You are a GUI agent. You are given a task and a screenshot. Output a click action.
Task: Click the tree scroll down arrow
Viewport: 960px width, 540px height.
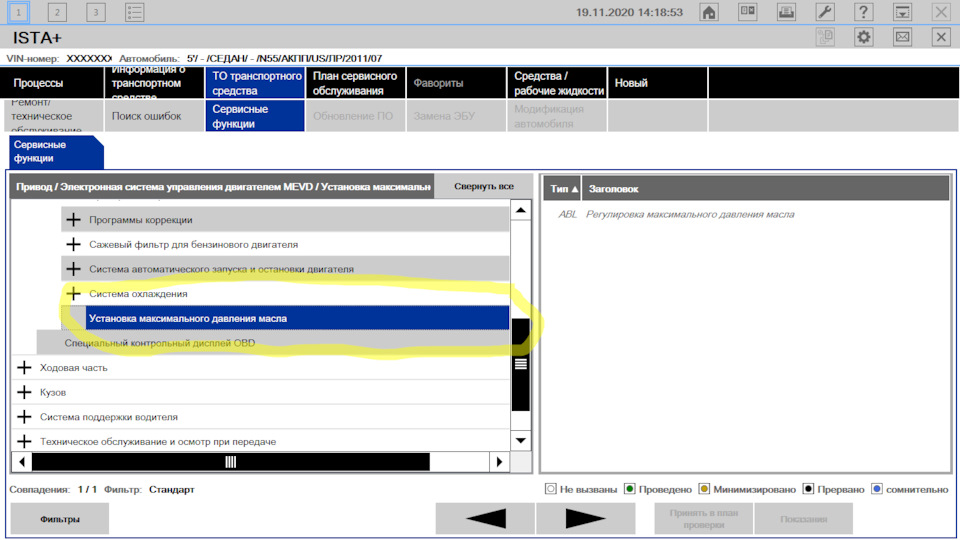pos(520,440)
